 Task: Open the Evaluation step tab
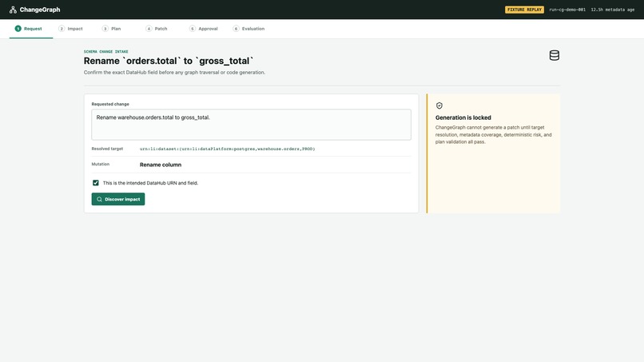249,29
